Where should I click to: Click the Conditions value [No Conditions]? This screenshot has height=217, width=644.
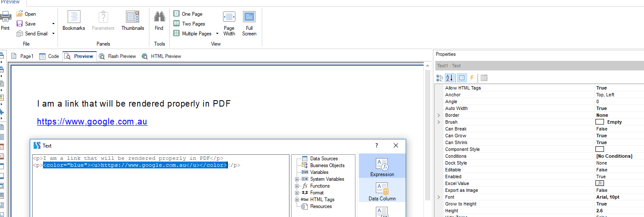tap(614, 156)
